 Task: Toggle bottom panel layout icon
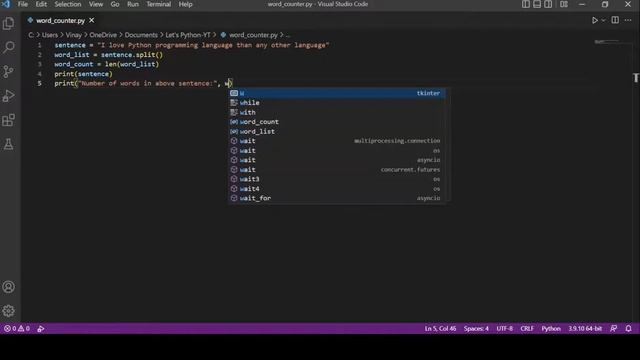click(537, 4)
